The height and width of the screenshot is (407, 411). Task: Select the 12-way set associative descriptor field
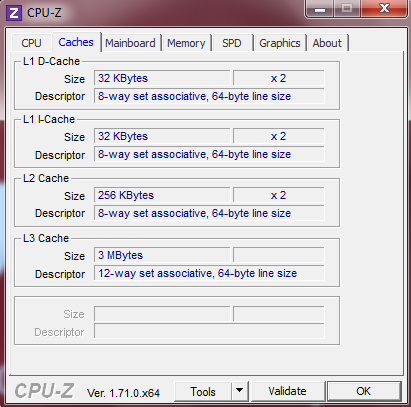coord(209,273)
